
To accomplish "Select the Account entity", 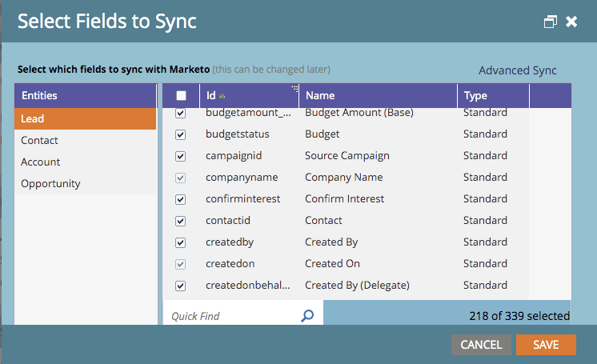I will 40,162.
